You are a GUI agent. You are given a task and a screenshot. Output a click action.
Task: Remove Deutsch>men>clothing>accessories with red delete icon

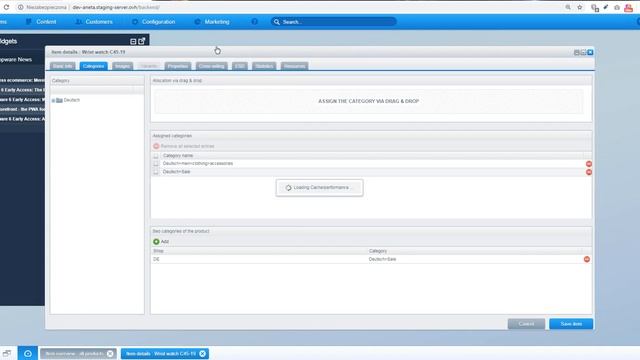[589, 164]
